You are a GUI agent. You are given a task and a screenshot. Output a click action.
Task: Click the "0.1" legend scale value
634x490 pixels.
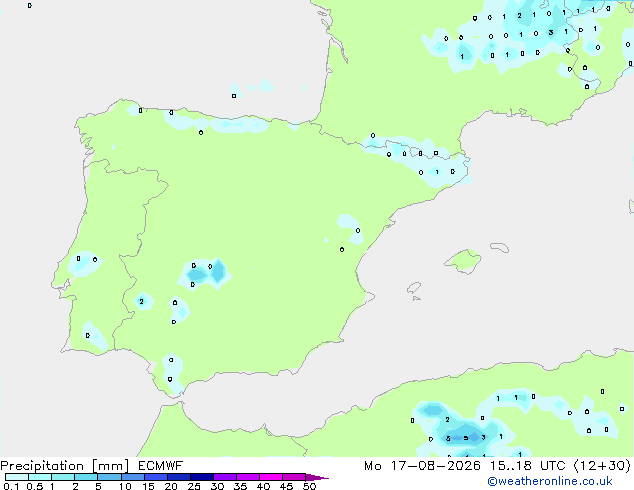(11, 486)
